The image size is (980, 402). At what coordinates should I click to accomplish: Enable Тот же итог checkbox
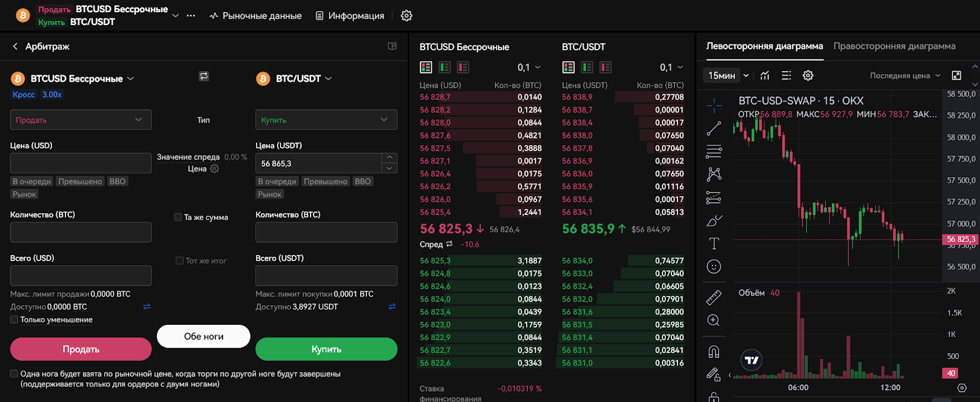(179, 260)
